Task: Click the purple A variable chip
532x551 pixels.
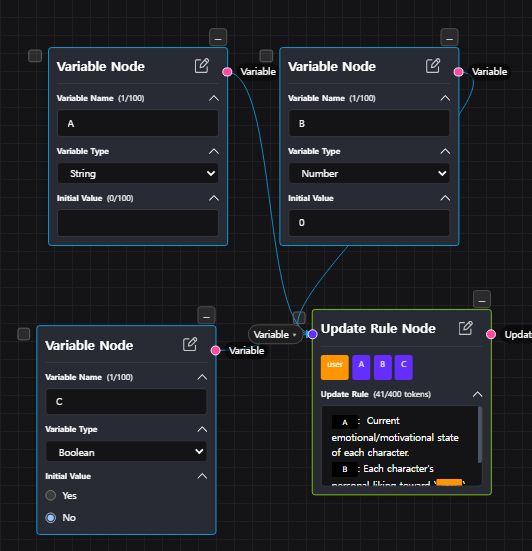Action: click(361, 367)
